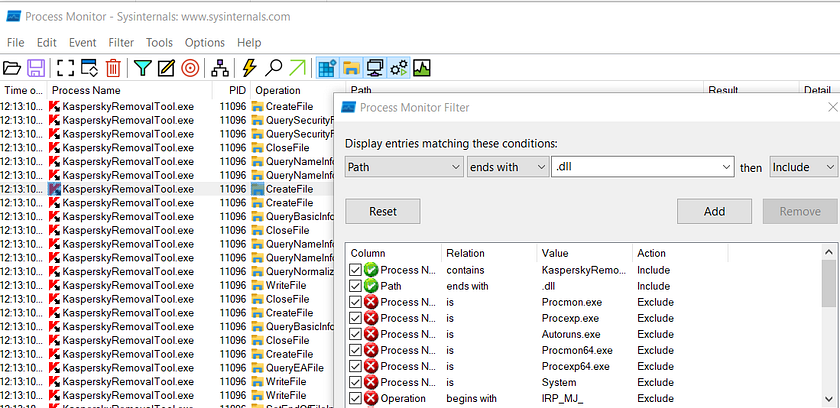
Task: Click the Time column header
Action: pos(24,90)
